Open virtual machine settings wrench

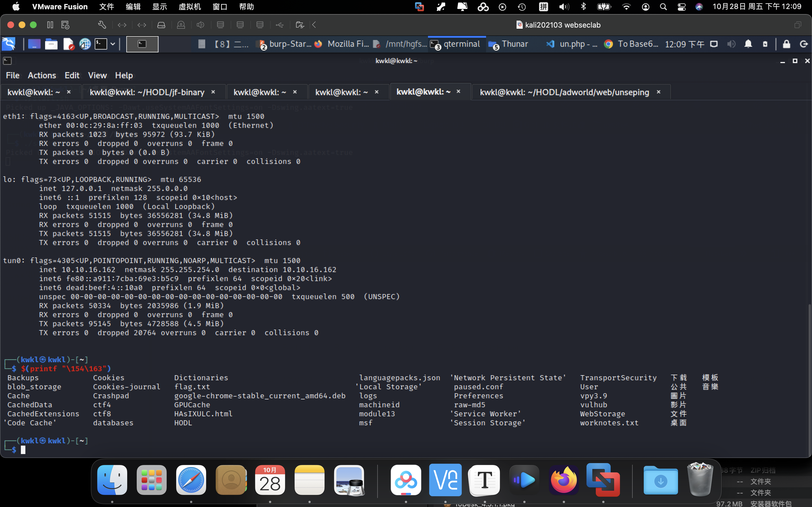pos(102,25)
